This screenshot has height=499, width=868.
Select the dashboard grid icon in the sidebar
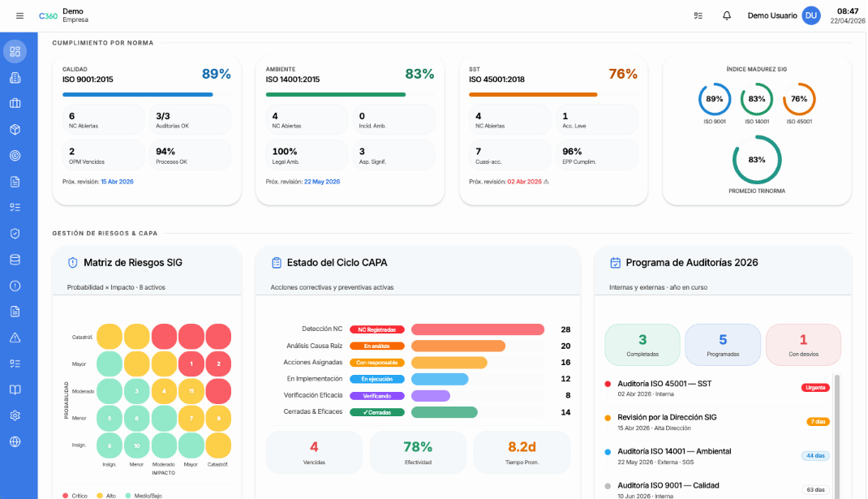click(15, 52)
